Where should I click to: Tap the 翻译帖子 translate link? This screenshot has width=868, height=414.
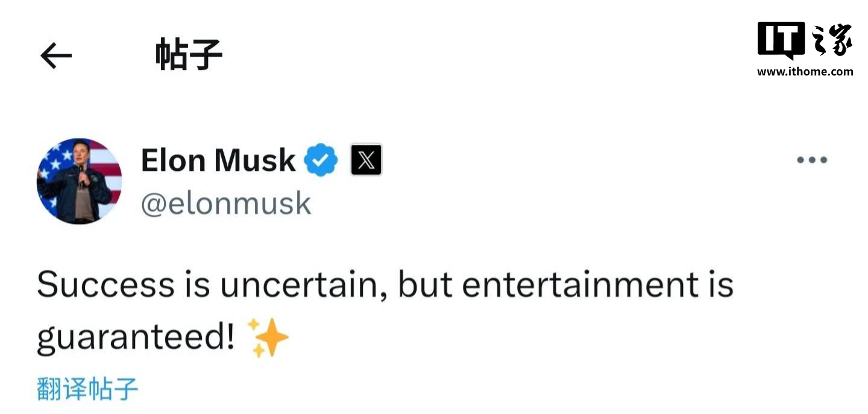coord(87,389)
